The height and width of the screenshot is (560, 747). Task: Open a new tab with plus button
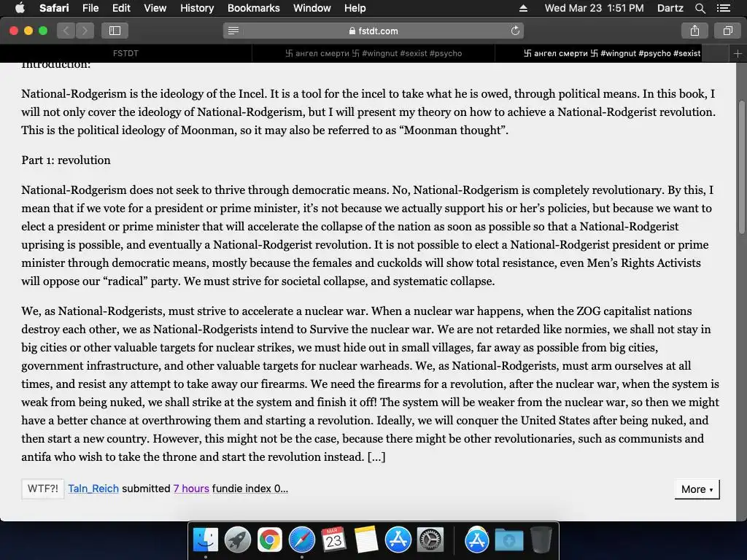[x=738, y=54]
